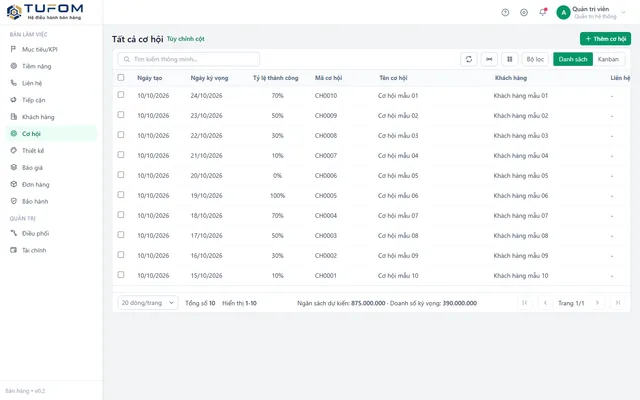Click customer 'Khách hàng mẫu 10'

[521, 276]
